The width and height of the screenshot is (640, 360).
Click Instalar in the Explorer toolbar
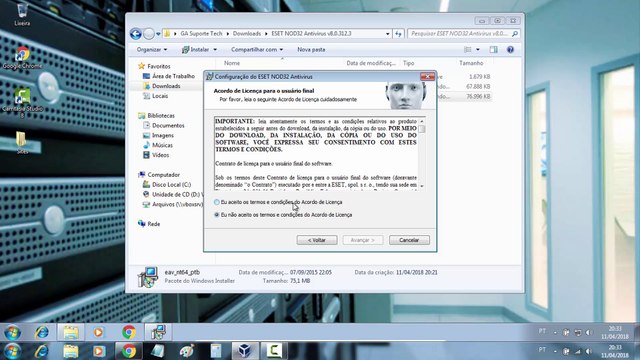[196, 49]
